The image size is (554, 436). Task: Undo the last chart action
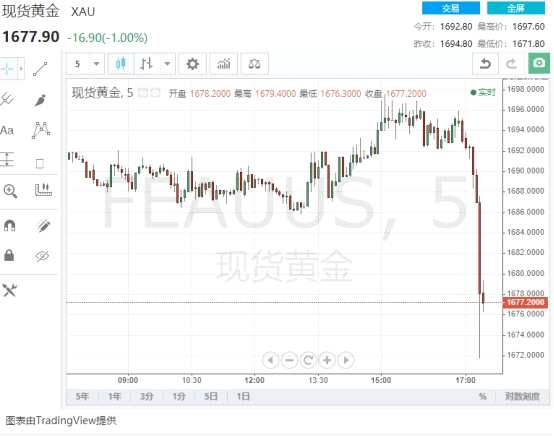pos(486,64)
